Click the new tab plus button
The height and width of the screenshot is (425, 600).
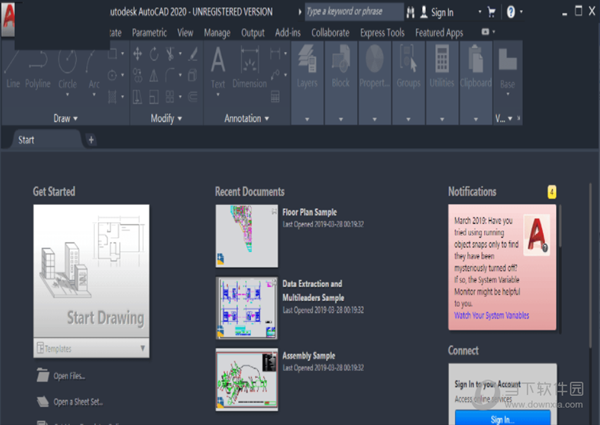[x=91, y=140]
